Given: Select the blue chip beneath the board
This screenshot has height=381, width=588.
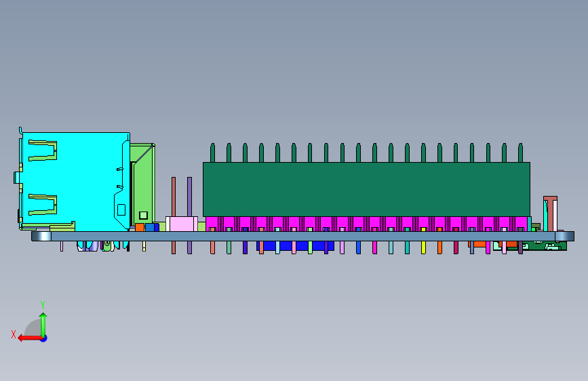Looking at the screenshot, I should pyautogui.click(x=295, y=245).
